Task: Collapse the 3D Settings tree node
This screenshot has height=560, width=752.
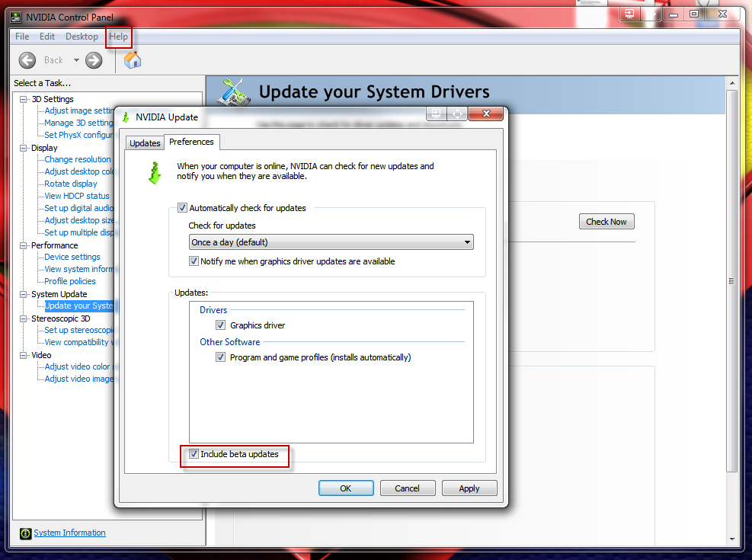Action: coord(23,99)
